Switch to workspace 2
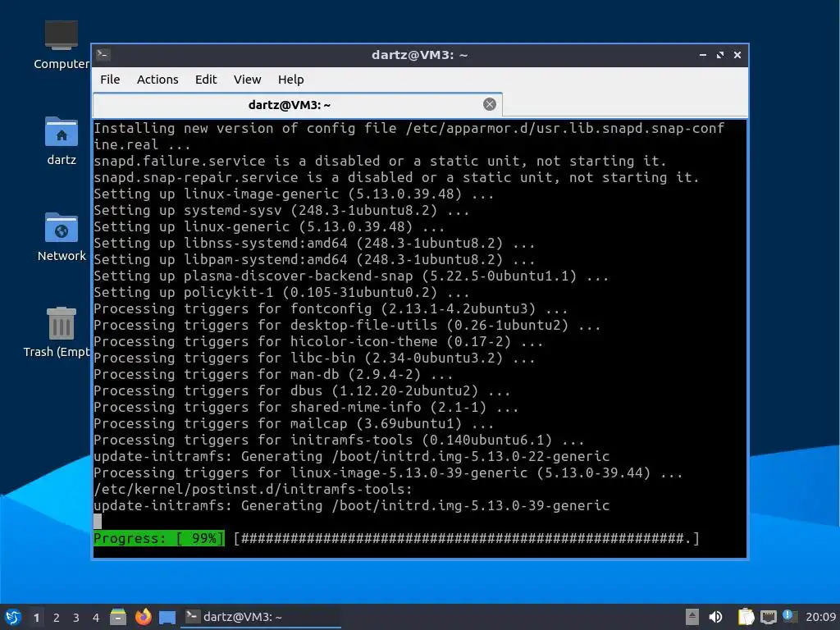 tap(57, 618)
